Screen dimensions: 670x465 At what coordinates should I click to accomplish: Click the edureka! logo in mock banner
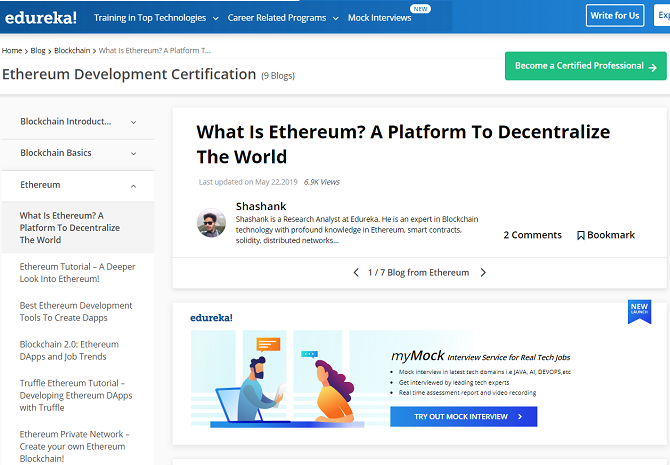tap(211, 318)
